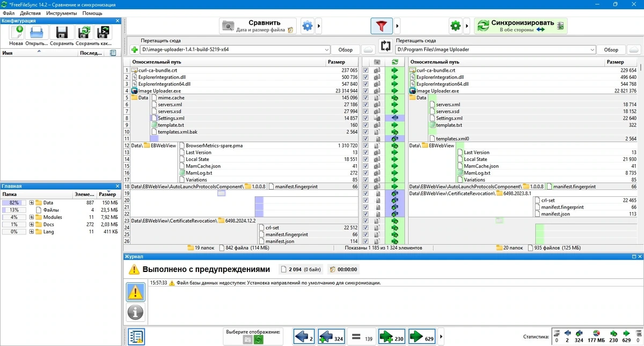Click the left folder cloud storage icon

click(368, 50)
